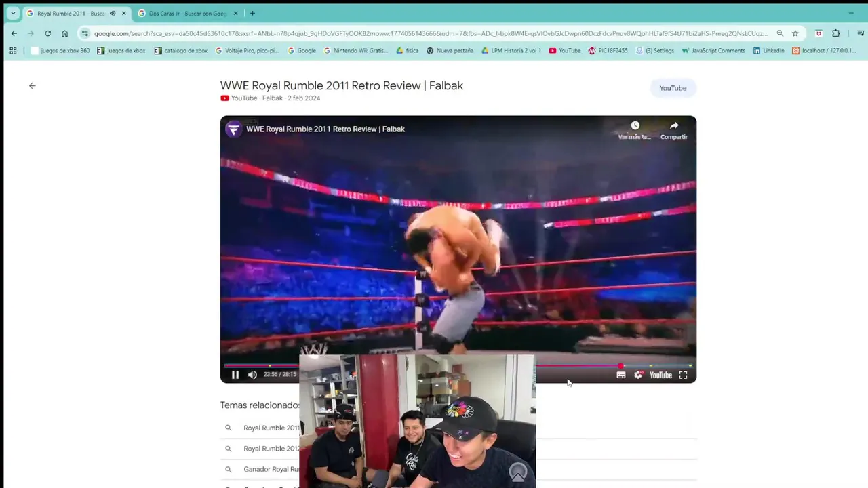Open Nueva pestaña bookmark

click(450, 50)
